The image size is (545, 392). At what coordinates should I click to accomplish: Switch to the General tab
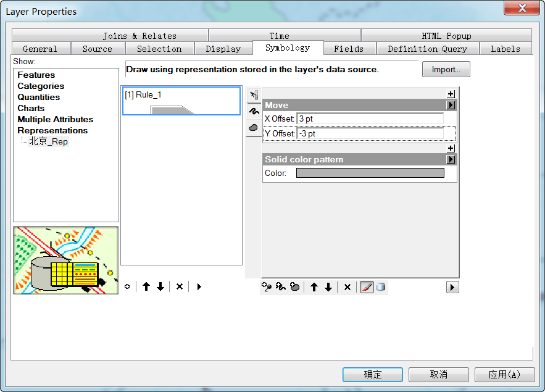(x=40, y=49)
